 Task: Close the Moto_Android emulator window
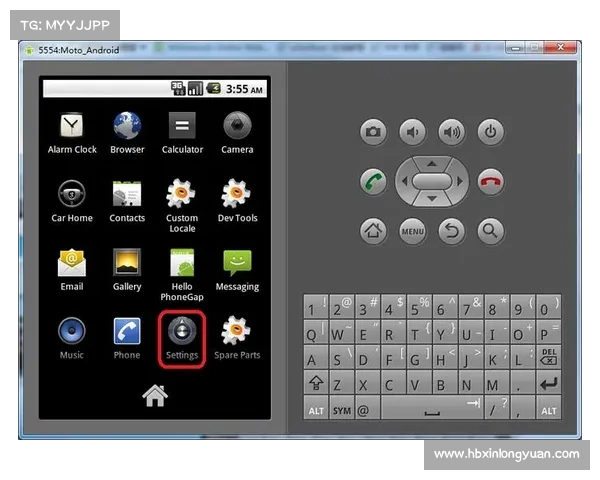click(x=560, y=47)
